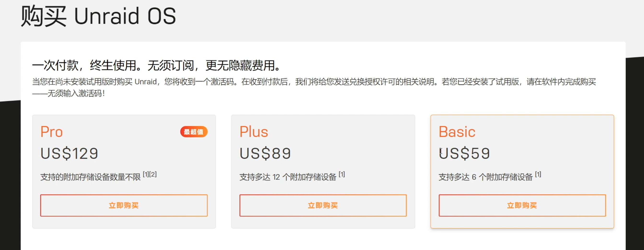Viewport: 644px width, 250px height.
Task: Click the Pro plan 立即购买 button
Action: pos(124,205)
